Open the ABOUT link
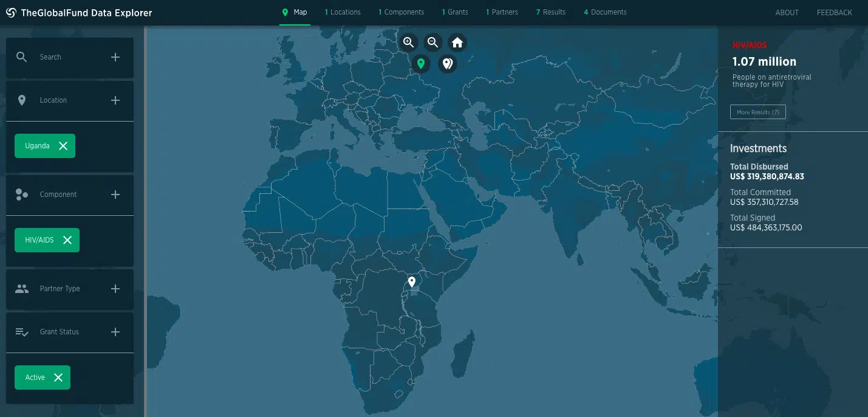Image resolution: width=868 pixels, height=417 pixels. [787, 13]
